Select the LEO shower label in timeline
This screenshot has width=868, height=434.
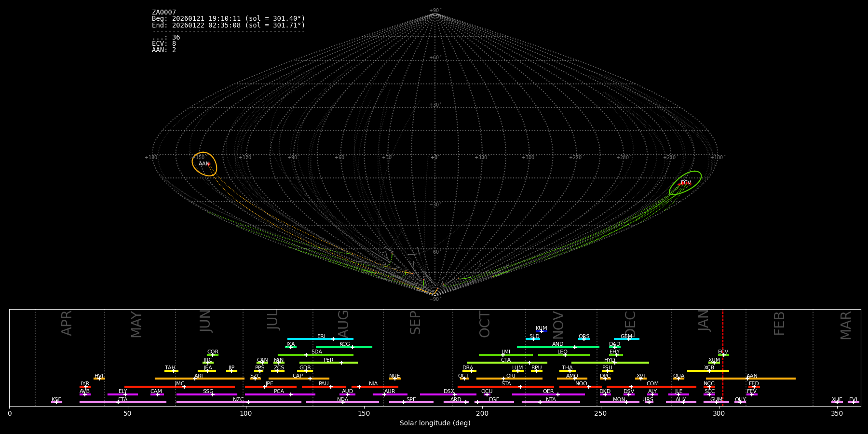(x=563, y=352)
